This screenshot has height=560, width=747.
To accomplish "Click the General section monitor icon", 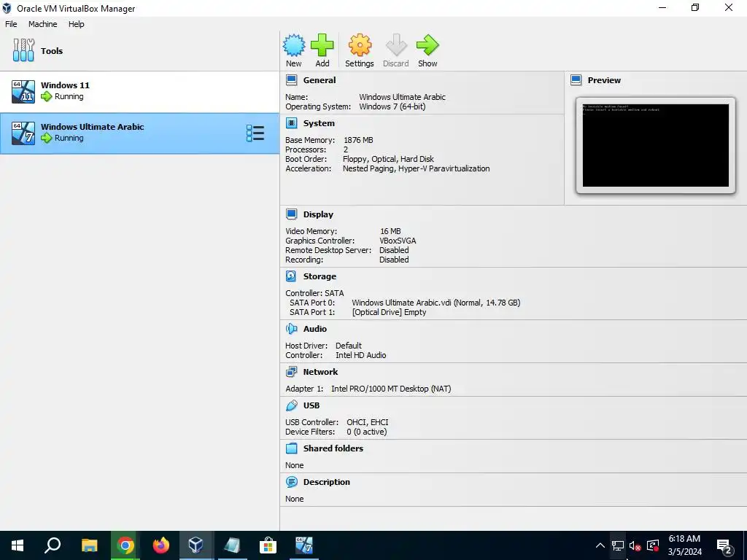I will 292,80.
